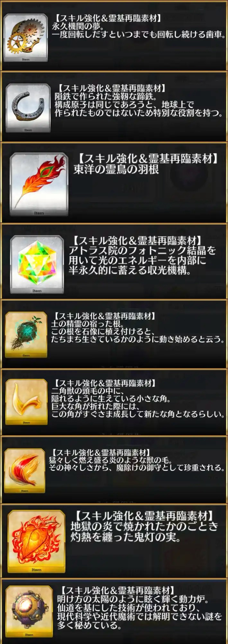Click the 猛々しく燃え盛る炎 description text

(x=137, y=464)
